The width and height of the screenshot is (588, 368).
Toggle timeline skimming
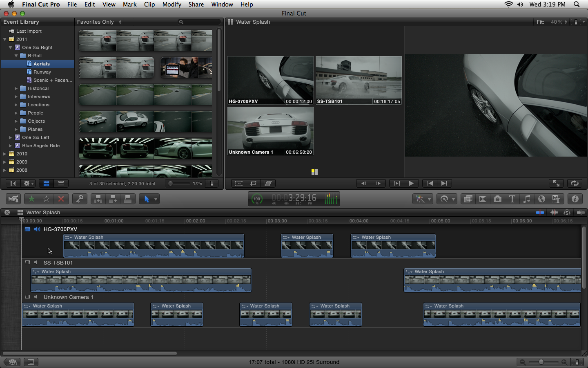click(x=540, y=212)
